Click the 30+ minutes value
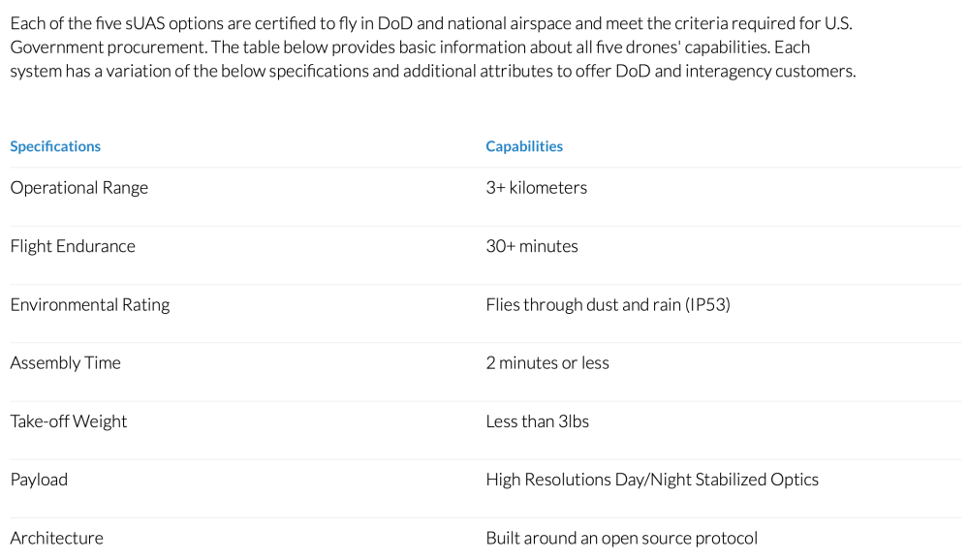The image size is (968, 560). (x=532, y=246)
